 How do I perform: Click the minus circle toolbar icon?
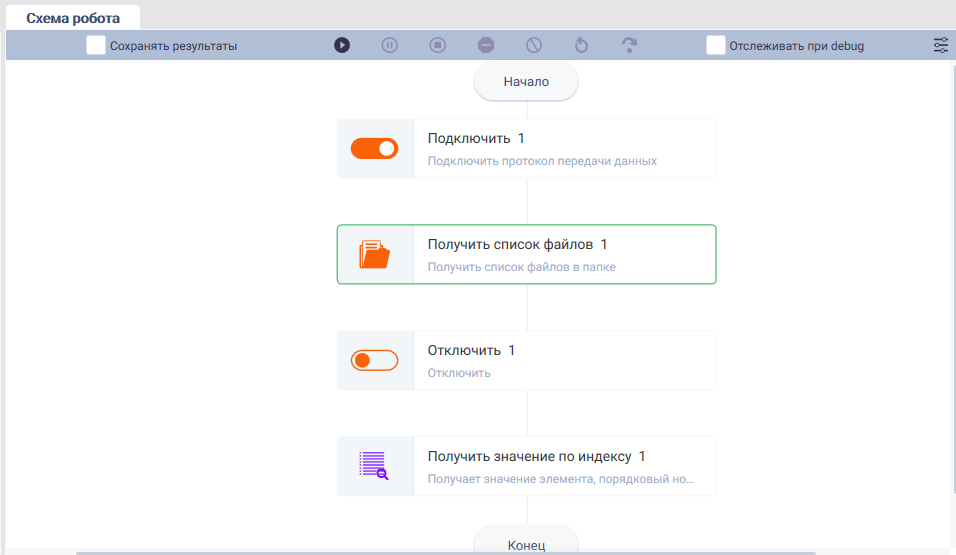click(x=486, y=45)
